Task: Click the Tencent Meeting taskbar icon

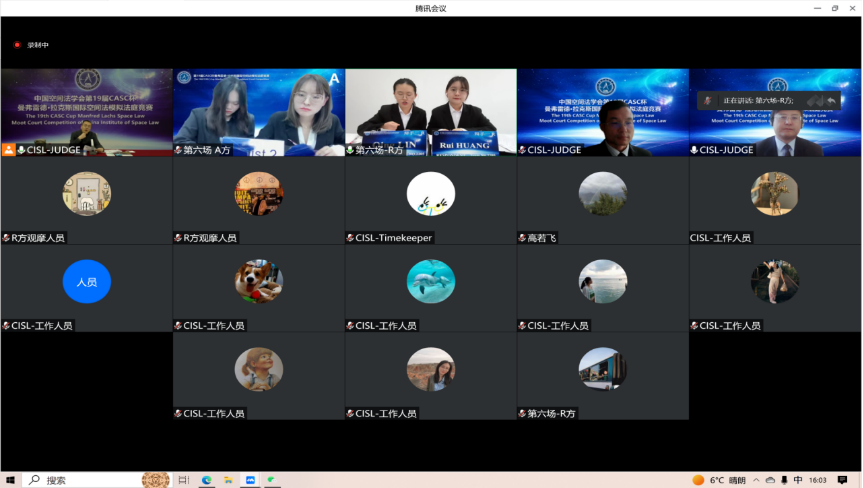Action: [250, 480]
